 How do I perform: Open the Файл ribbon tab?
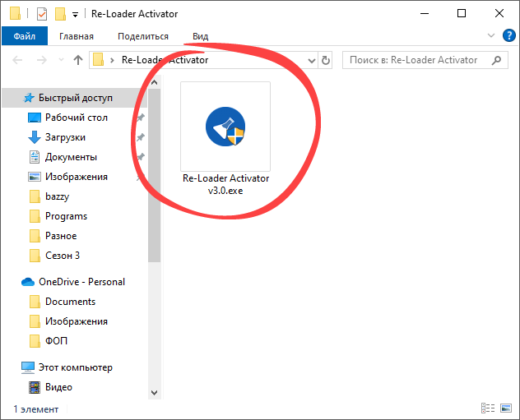25,36
